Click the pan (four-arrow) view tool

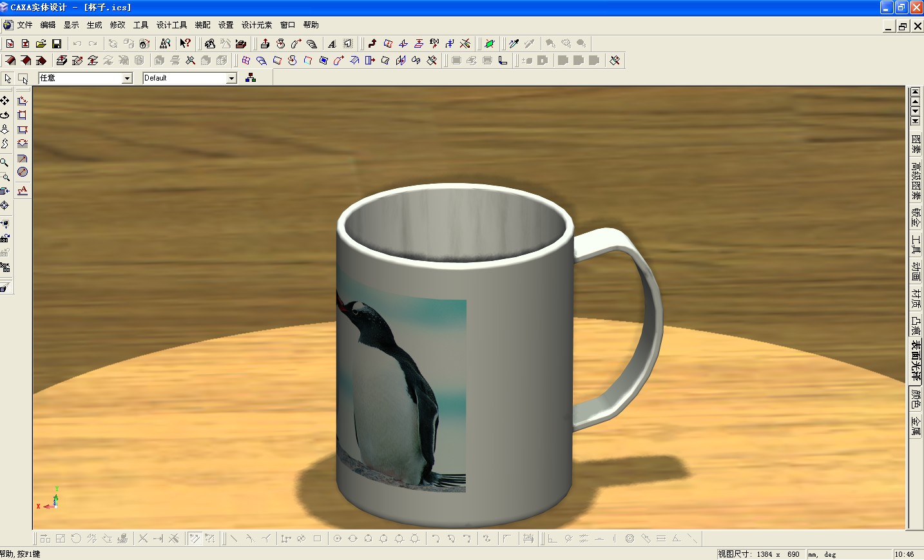click(5, 101)
